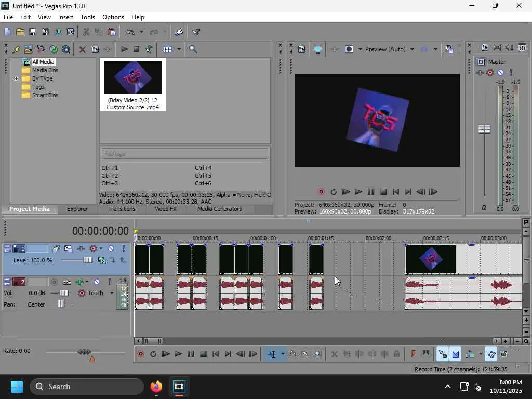Click the Views icon in Project Media toolbar
The image size is (532, 399).
click(x=168, y=49)
